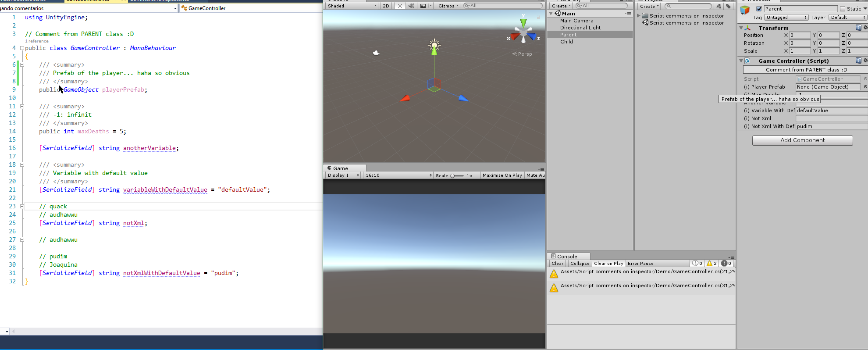This screenshot has height=350, width=868.
Task: Collapse the Transform component
Action: pos(741,28)
